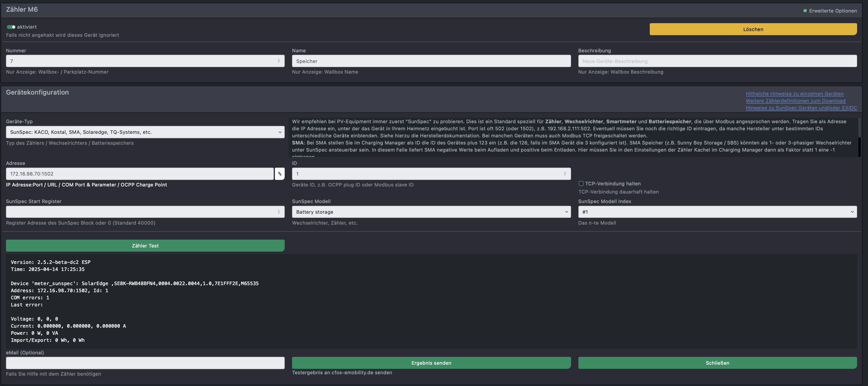Click the COM errors: 1 line
The height and width of the screenshot is (386, 868).
point(30,298)
